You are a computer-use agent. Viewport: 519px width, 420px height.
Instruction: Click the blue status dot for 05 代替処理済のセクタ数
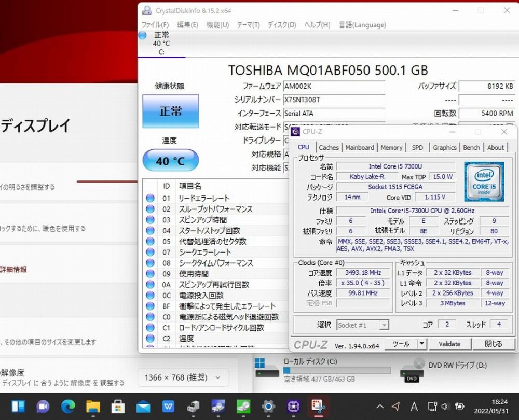[x=151, y=241]
